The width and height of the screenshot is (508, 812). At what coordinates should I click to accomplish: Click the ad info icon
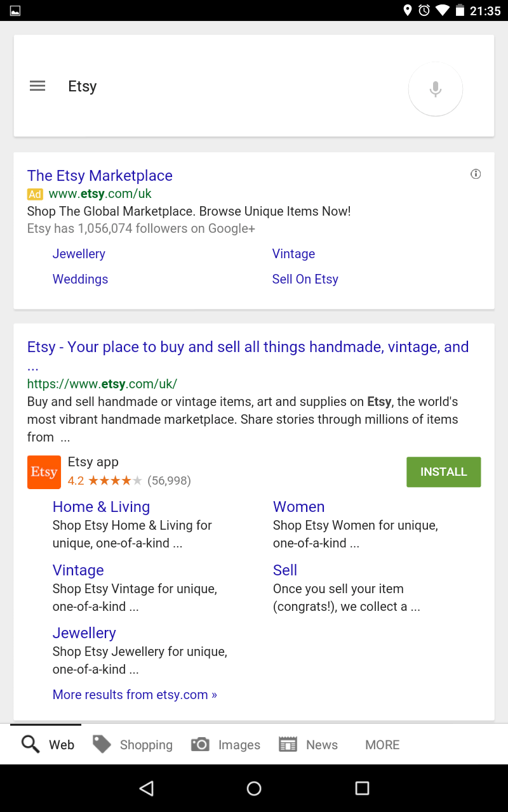click(476, 174)
